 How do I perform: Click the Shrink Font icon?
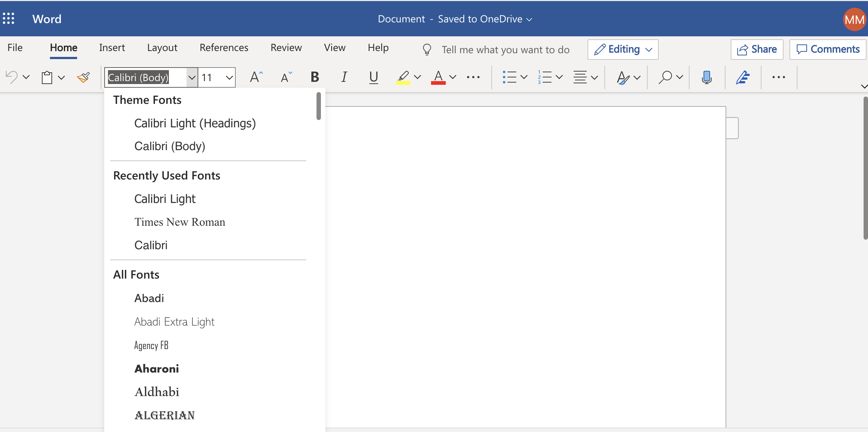[x=286, y=77]
